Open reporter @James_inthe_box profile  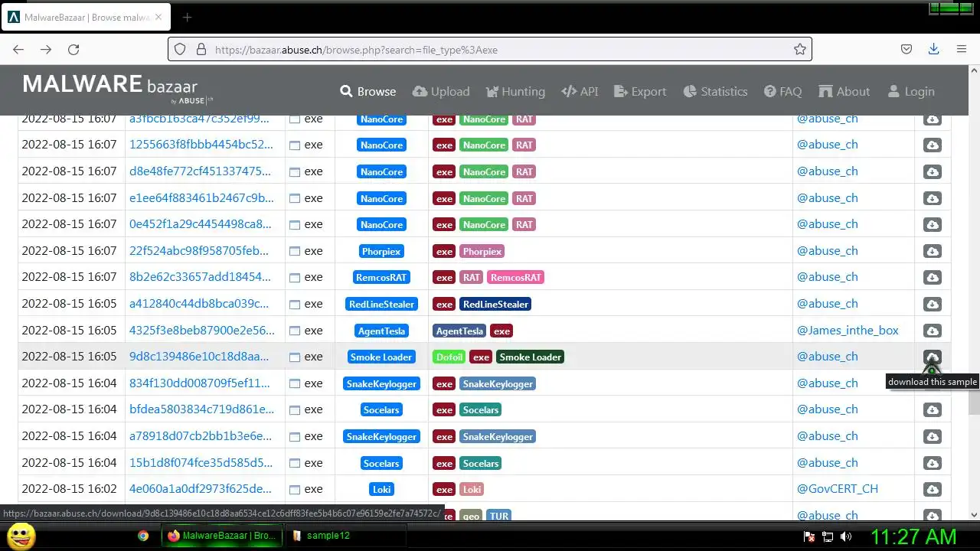pyautogui.click(x=848, y=331)
